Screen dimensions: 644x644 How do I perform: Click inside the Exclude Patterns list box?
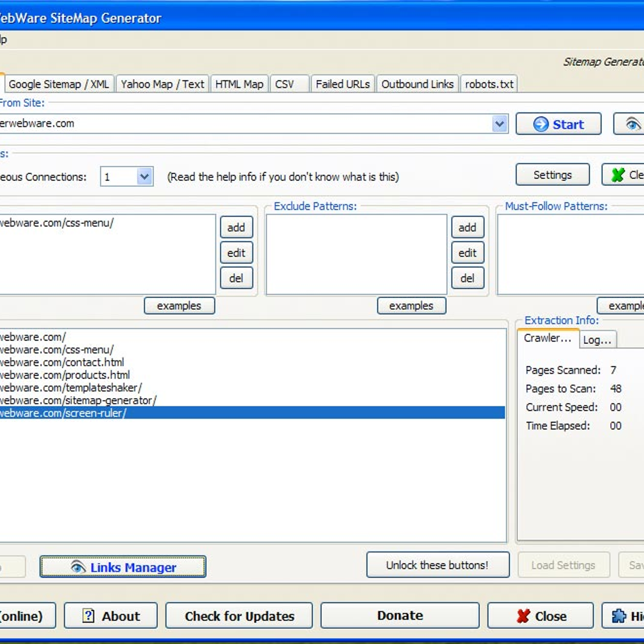coord(357,255)
